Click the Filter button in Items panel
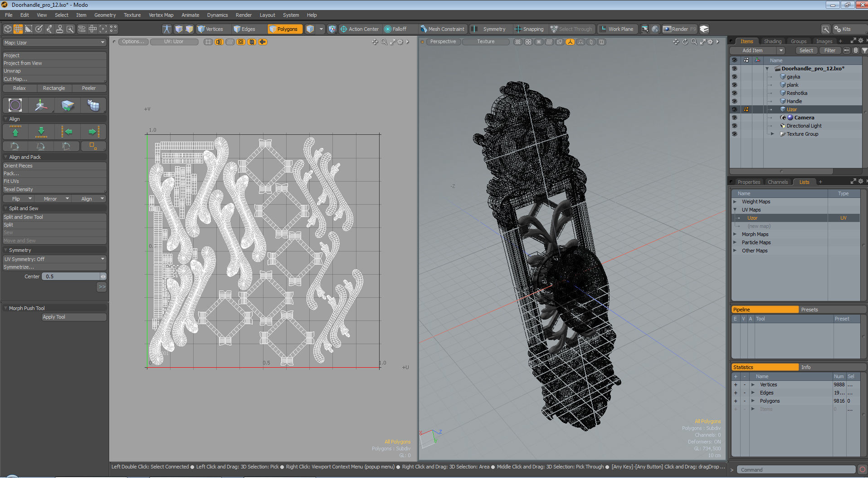The width and height of the screenshot is (868, 478). coord(829,50)
